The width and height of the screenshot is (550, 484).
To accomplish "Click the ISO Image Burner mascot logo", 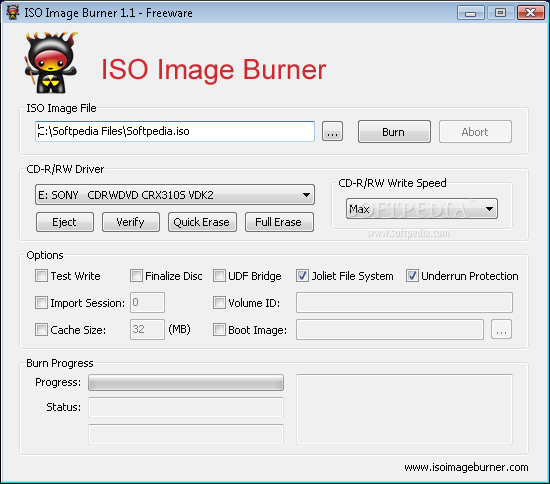I will [x=51, y=62].
